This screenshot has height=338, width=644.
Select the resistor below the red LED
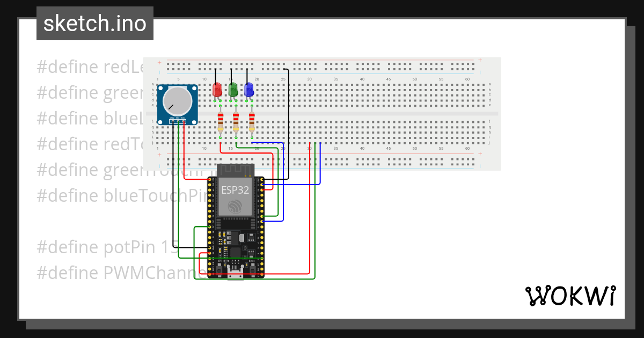click(x=221, y=122)
